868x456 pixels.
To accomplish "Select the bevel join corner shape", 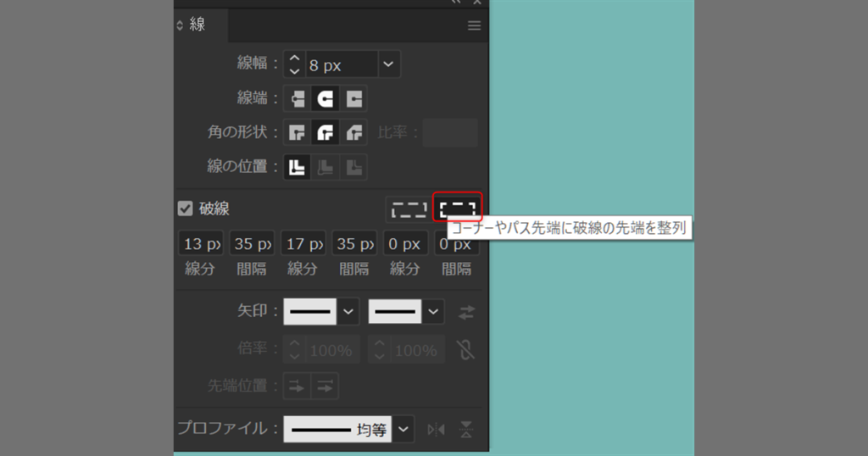I will 353,132.
